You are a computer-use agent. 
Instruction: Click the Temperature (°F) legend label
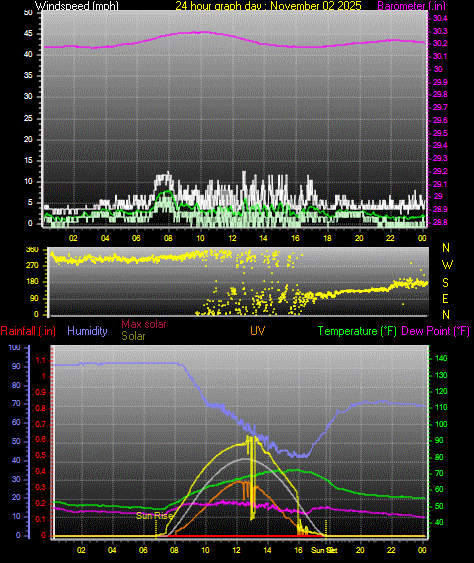click(x=357, y=331)
